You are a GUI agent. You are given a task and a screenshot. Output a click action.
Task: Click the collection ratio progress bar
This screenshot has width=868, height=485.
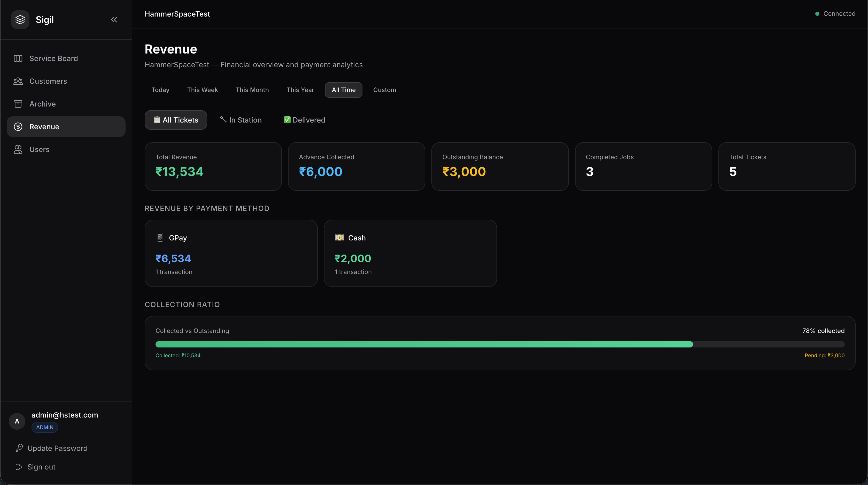[x=500, y=344]
